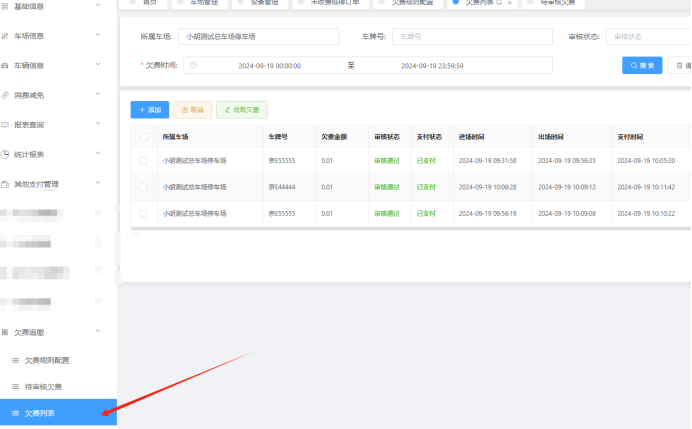Click the exit time 2024-09-19 10:09:12

click(x=567, y=187)
